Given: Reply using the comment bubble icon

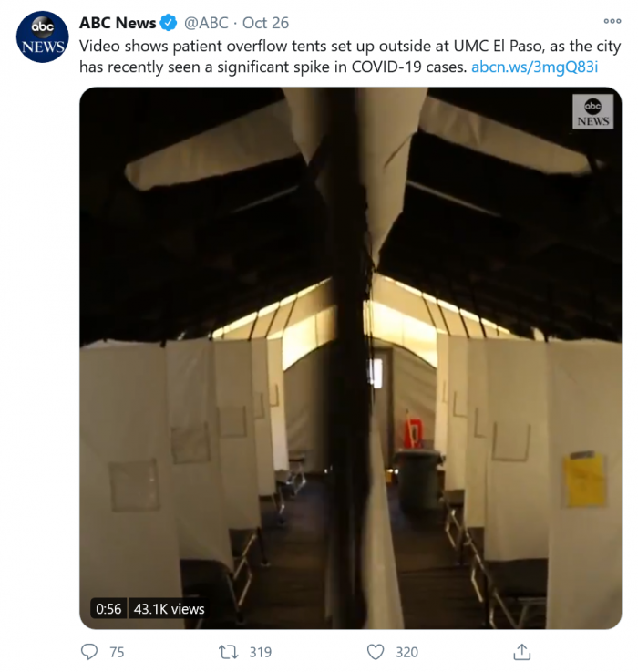Looking at the screenshot, I should (89, 652).
